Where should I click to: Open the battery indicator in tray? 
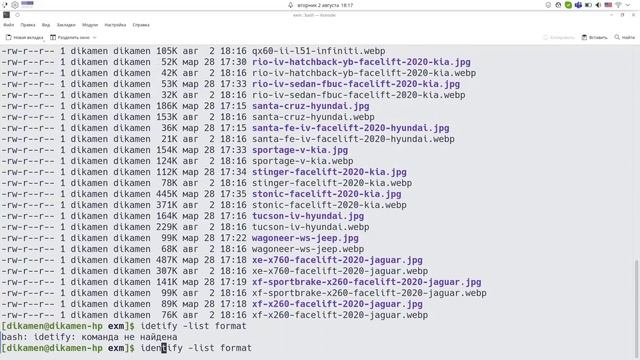(588, 5)
